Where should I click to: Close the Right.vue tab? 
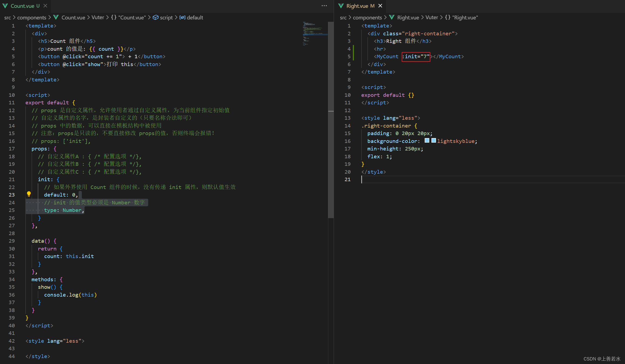click(x=380, y=6)
